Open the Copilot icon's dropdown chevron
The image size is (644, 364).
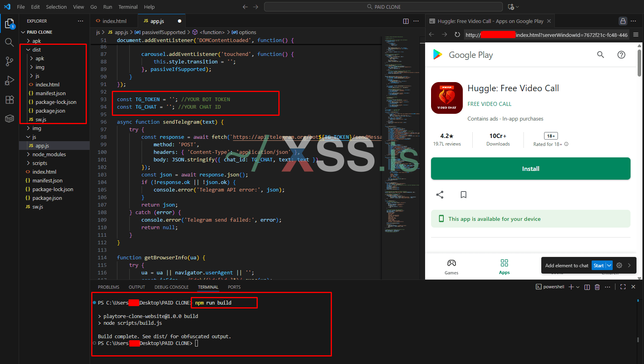(517, 7)
